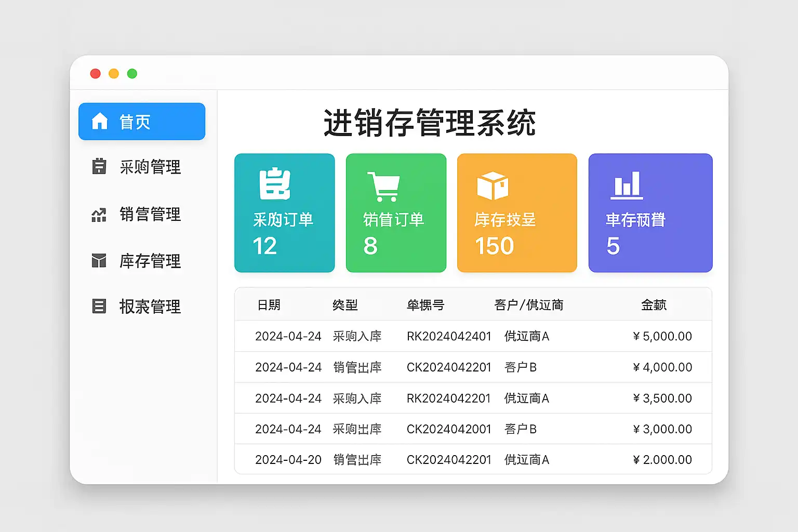Click the document number column header
Viewport: 798px width, 532px height.
tap(425, 305)
